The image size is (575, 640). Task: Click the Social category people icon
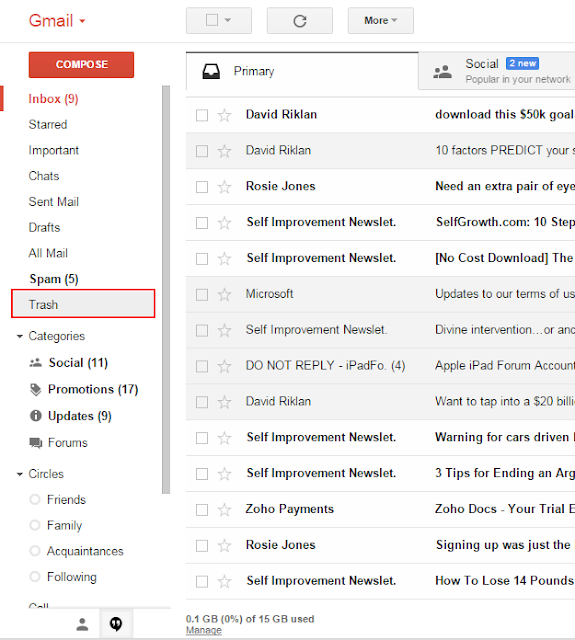point(36,362)
